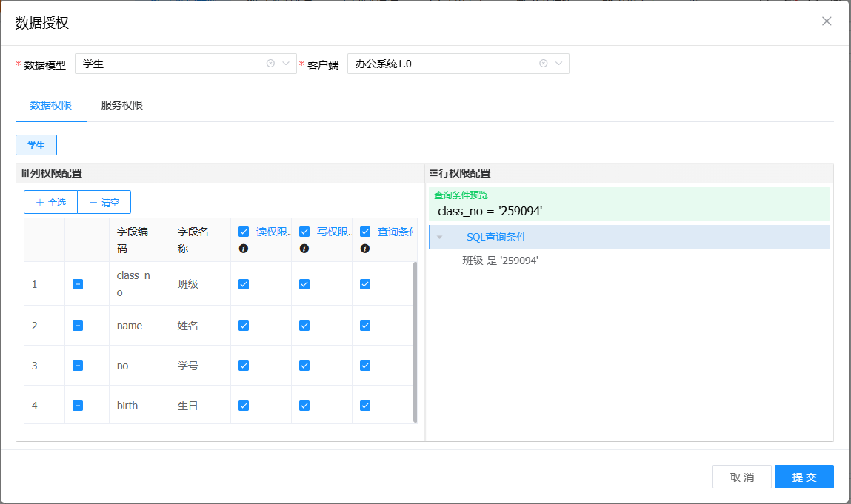Click the 全选 select-all button
Viewport: 851px width, 504px height.
pos(51,202)
